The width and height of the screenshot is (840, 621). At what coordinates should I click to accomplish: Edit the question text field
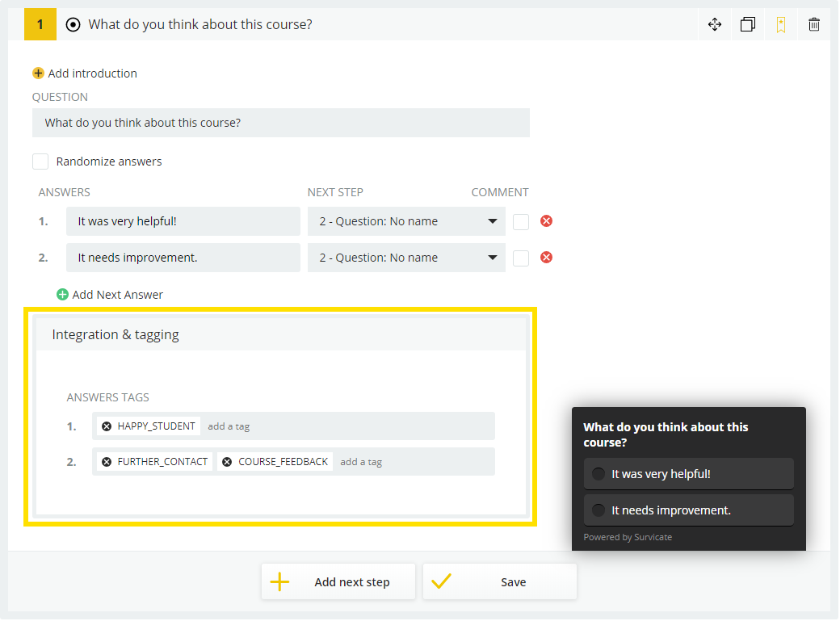tap(281, 124)
